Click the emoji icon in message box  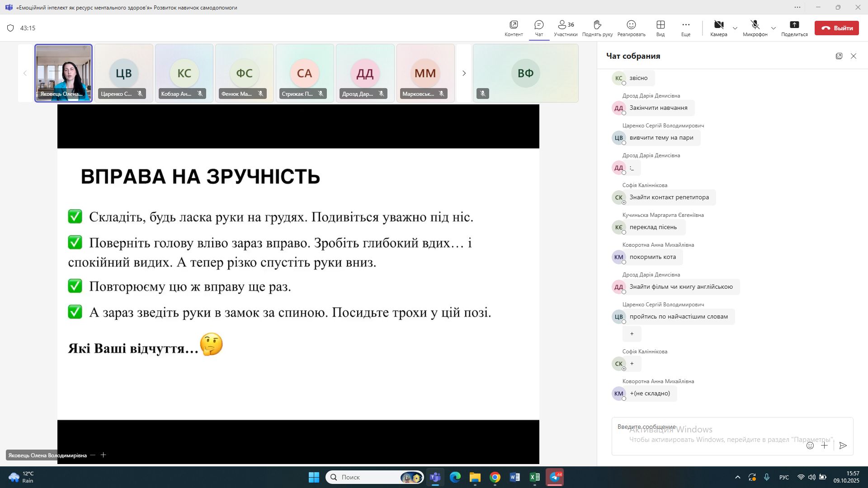[x=810, y=446]
